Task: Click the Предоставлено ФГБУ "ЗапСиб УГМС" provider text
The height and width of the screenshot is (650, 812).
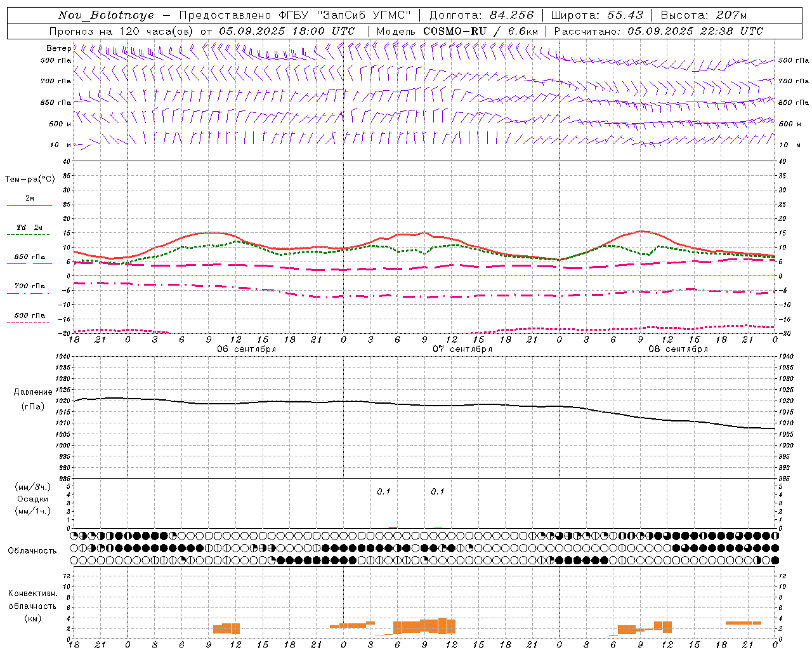Action: click(295, 15)
